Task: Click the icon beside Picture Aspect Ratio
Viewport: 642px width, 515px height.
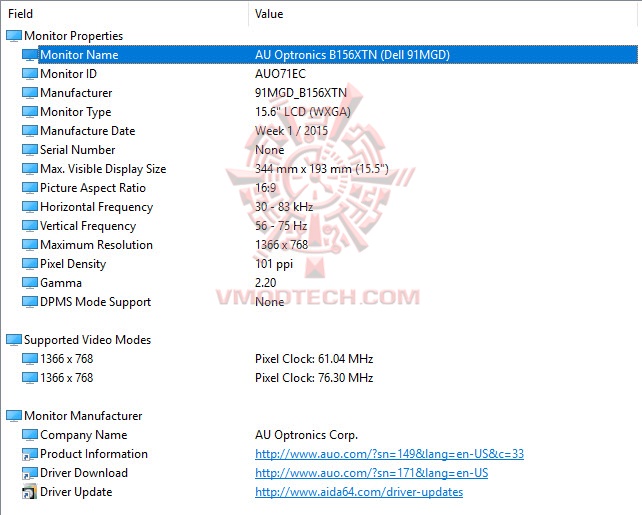Action: click(x=30, y=188)
